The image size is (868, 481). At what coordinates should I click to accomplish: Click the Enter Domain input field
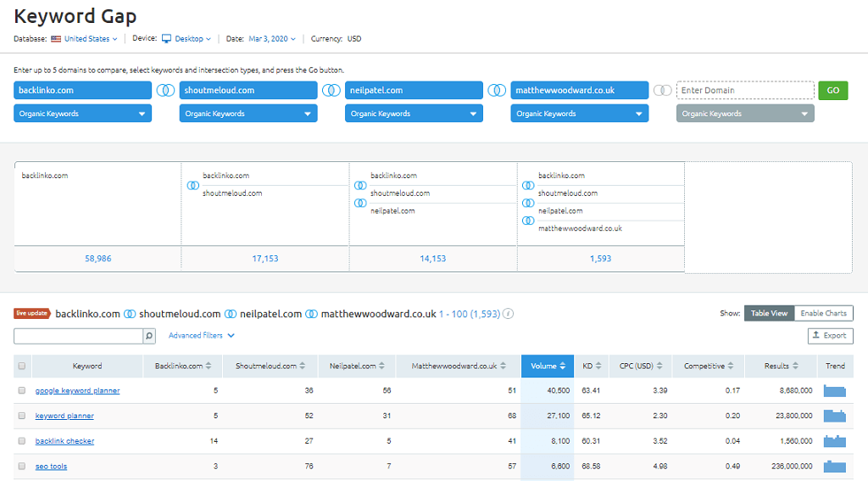point(745,90)
